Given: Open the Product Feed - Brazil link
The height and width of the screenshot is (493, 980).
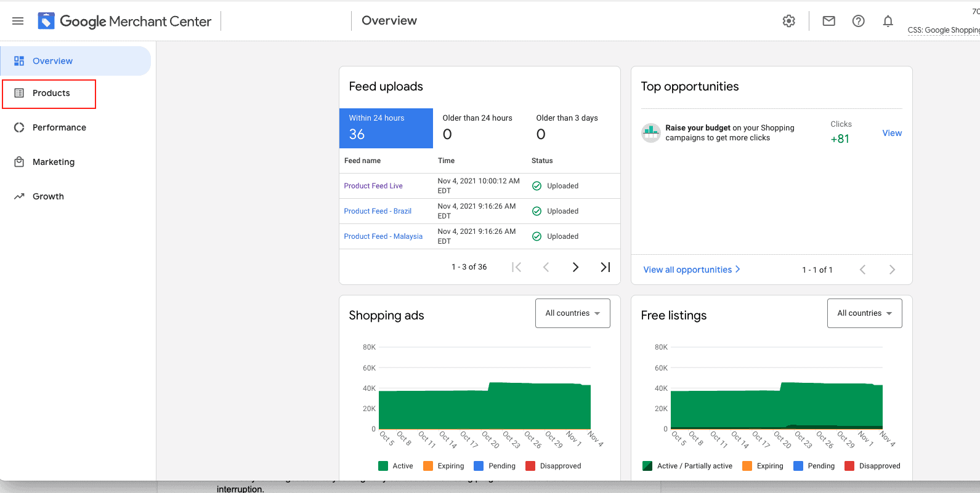Looking at the screenshot, I should point(378,211).
